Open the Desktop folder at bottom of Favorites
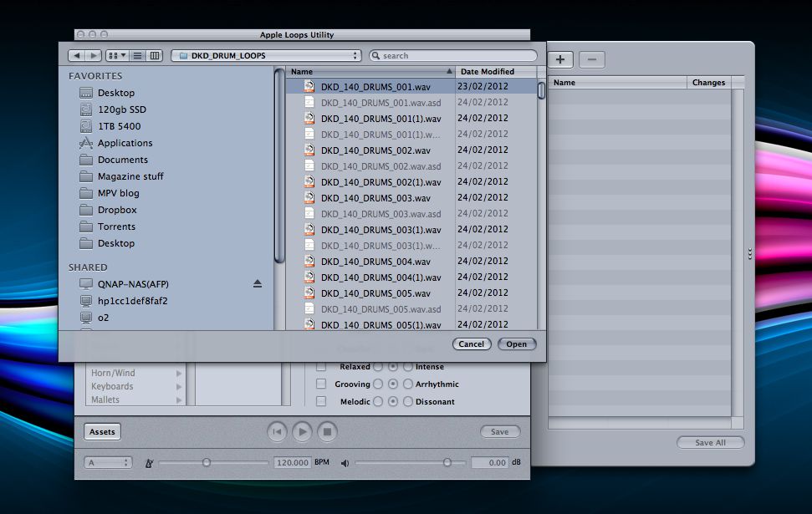812x514 pixels. click(x=116, y=243)
